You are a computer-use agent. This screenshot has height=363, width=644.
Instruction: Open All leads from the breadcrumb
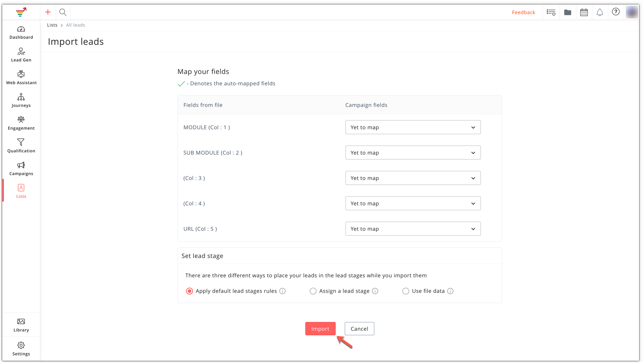pos(75,25)
